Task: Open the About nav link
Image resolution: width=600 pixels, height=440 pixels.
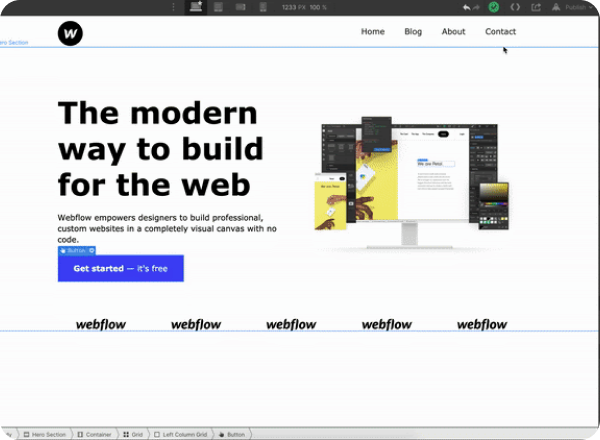Action: (x=453, y=31)
